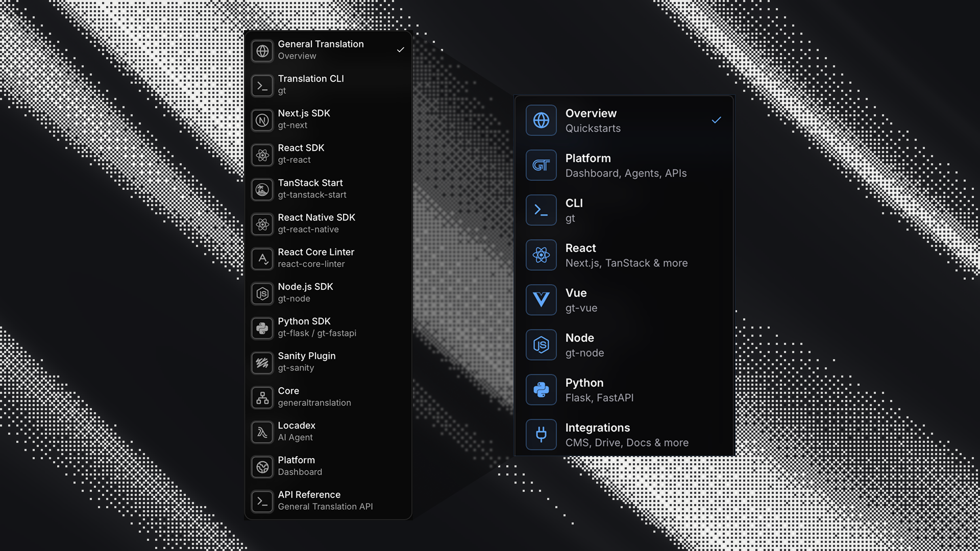
Task: Open Locadex AI Agent entry
Action: 328,433
